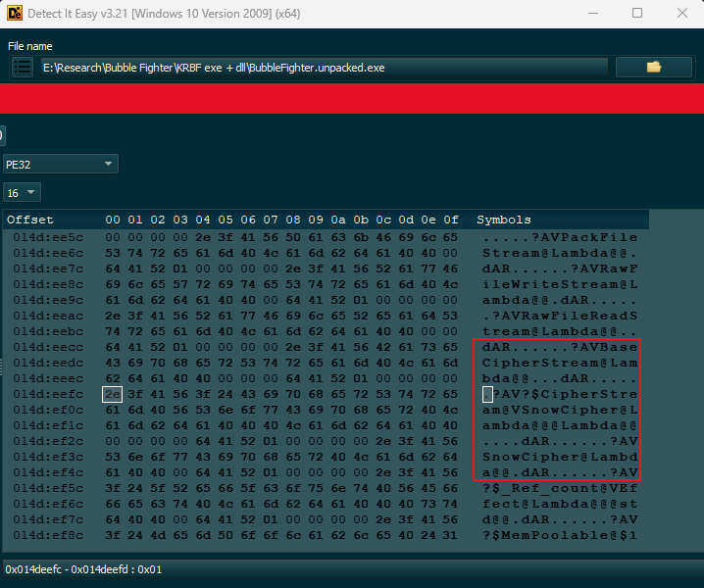Select offset row 014d:eecc

point(48,348)
